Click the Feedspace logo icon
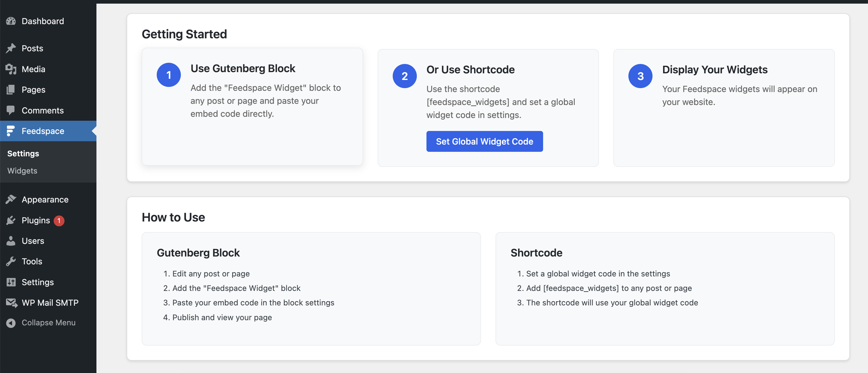868x373 pixels. coord(11,131)
